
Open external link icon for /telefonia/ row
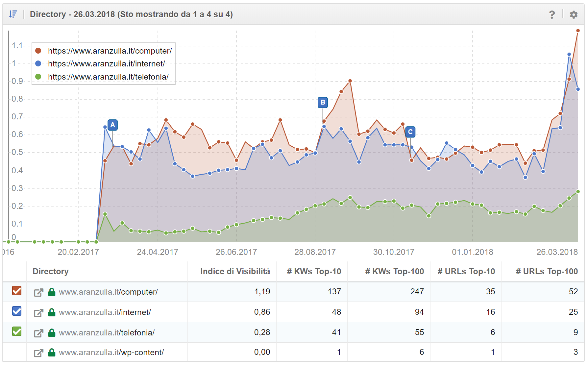pos(39,333)
